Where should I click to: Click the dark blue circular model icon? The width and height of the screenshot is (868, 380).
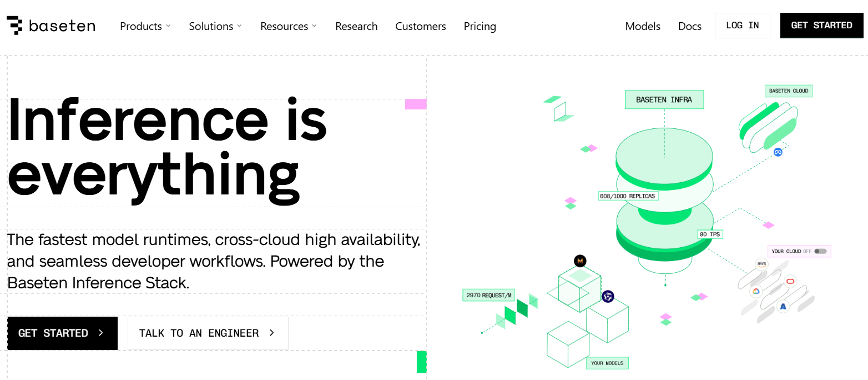click(608, 296)
